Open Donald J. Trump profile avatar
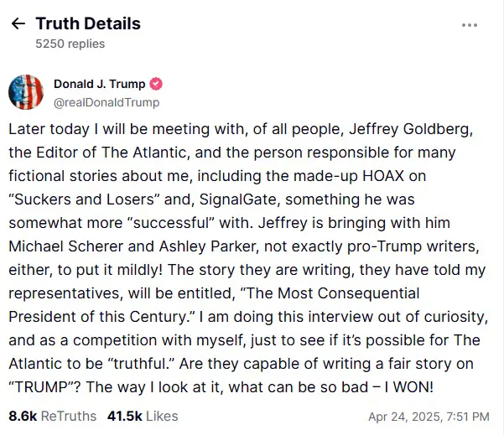The height and width of the screenshot is (435, 504). (26, 92)
